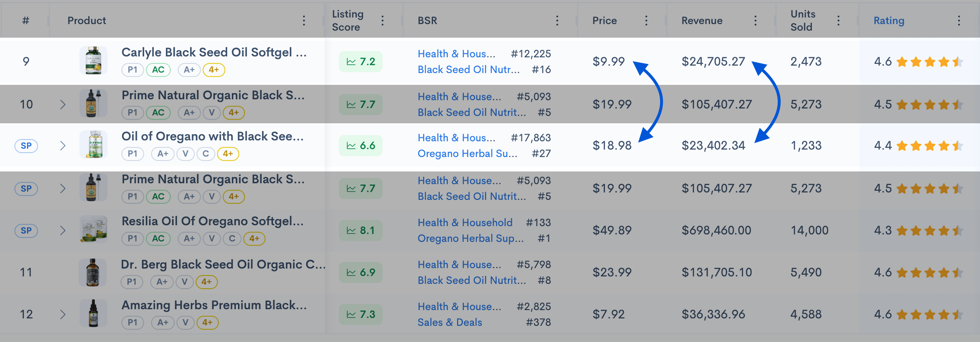The width and height of the screenshot is (980, 342).
Task: Open Revenue column options menu
Action: 755,21
